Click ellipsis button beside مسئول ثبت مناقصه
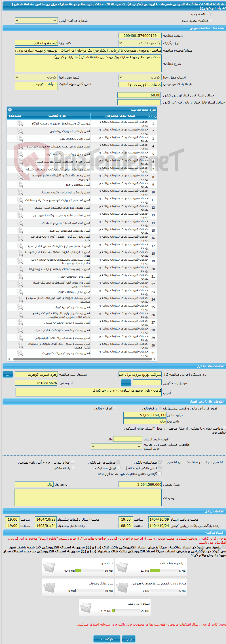This screenshot has width=226, height=644. coord(8,375)
